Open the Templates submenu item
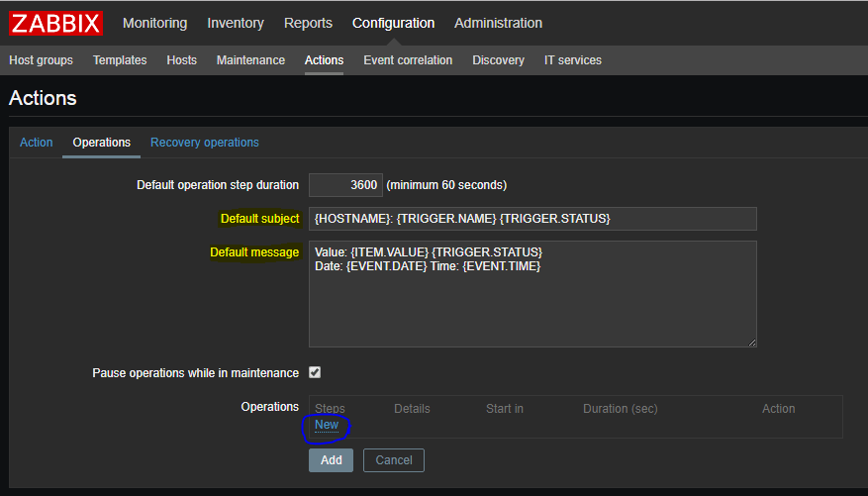 pos(120,60)
